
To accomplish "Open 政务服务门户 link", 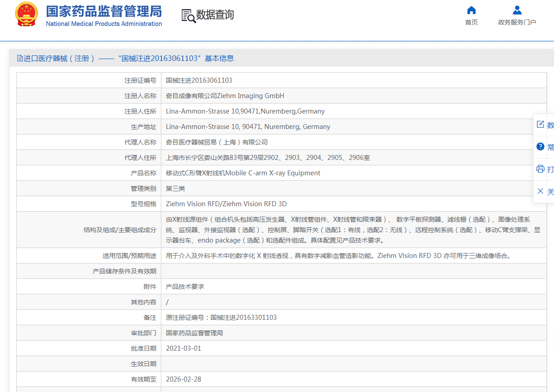I will tap(517, 22).
